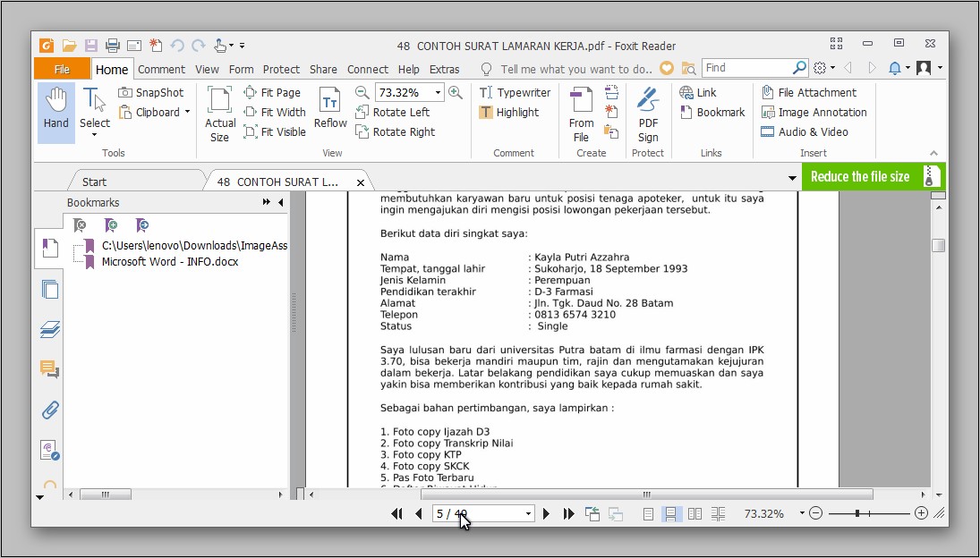Choose Fit Width view
This screenshot has width=980, height=558.
coord(275,113)
